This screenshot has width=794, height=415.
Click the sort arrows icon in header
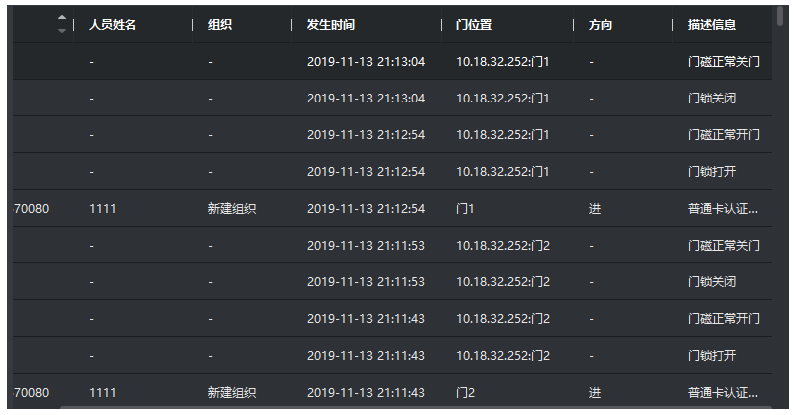(x=62, y=24)
